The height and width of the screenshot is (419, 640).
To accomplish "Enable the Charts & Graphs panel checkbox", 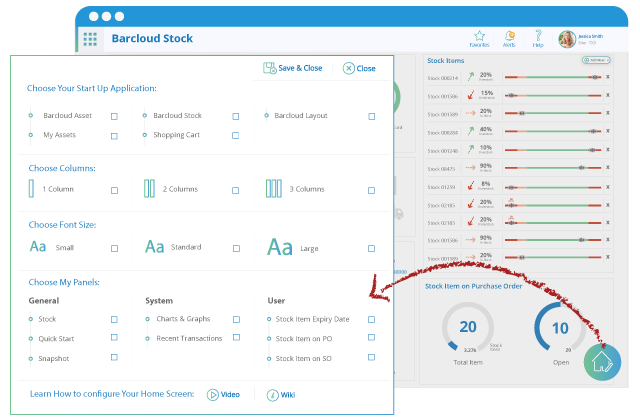I will click(x=236, y=319).
